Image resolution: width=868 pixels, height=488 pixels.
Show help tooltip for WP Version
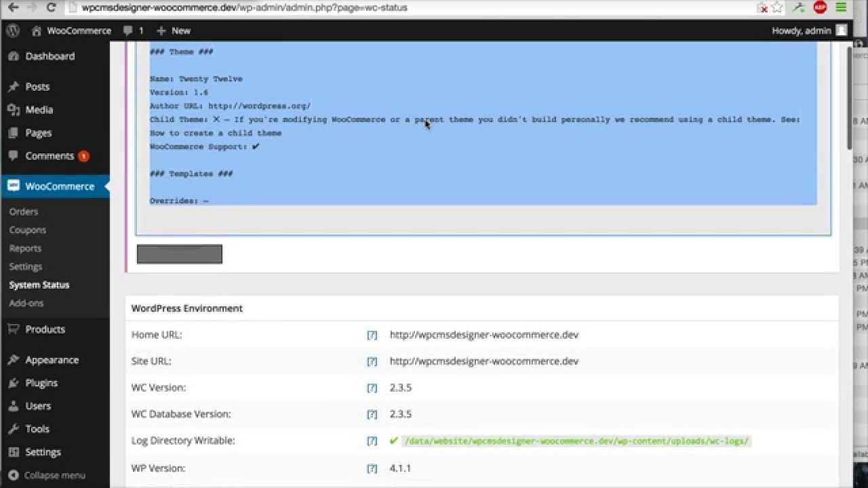point(372,468)
